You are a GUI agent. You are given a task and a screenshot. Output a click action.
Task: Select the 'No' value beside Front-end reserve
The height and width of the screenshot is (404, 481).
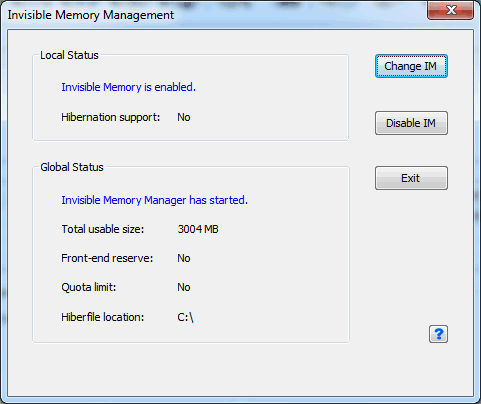click(x=184, y=258)
